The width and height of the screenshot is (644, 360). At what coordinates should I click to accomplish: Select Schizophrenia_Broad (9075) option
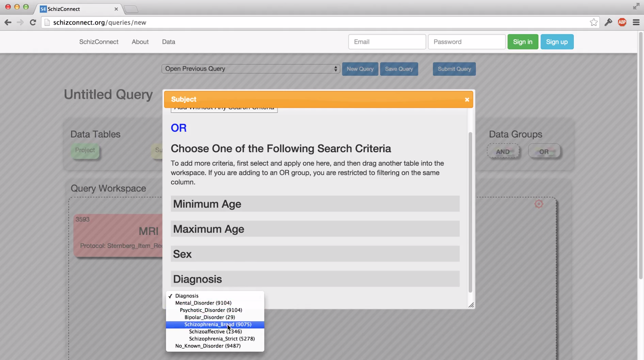[x=215, y=324]
